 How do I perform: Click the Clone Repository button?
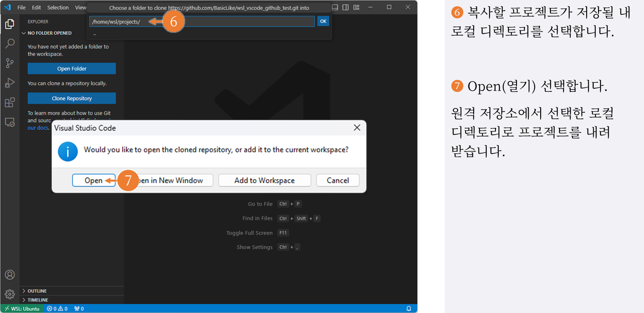tap(72, 98)
